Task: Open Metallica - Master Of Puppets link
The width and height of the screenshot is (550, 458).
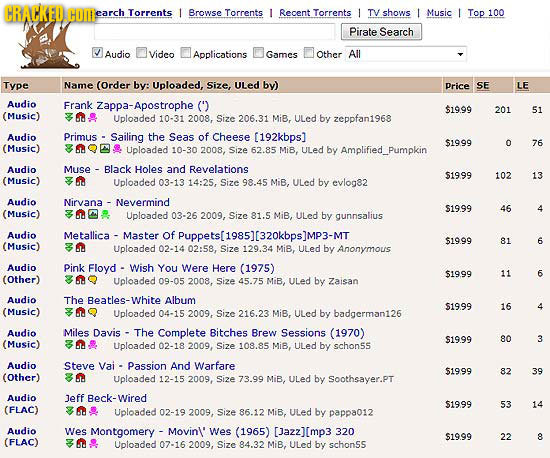Action: (x=207, y=236)
